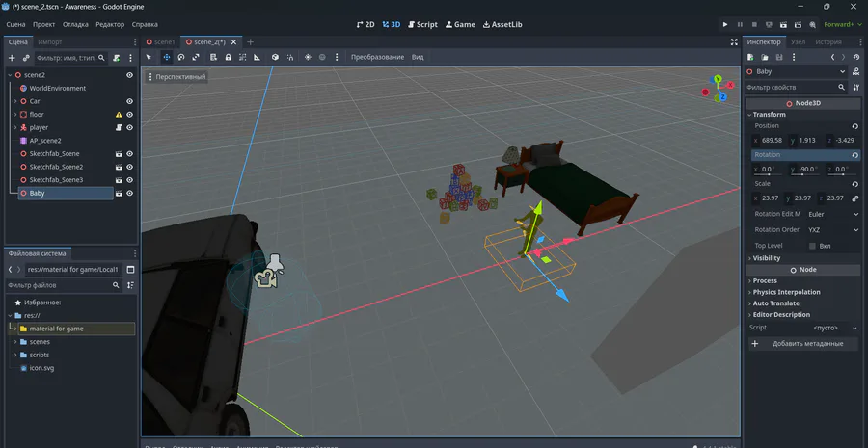Expand the Car node in scene tree

[x=15, y=101]
